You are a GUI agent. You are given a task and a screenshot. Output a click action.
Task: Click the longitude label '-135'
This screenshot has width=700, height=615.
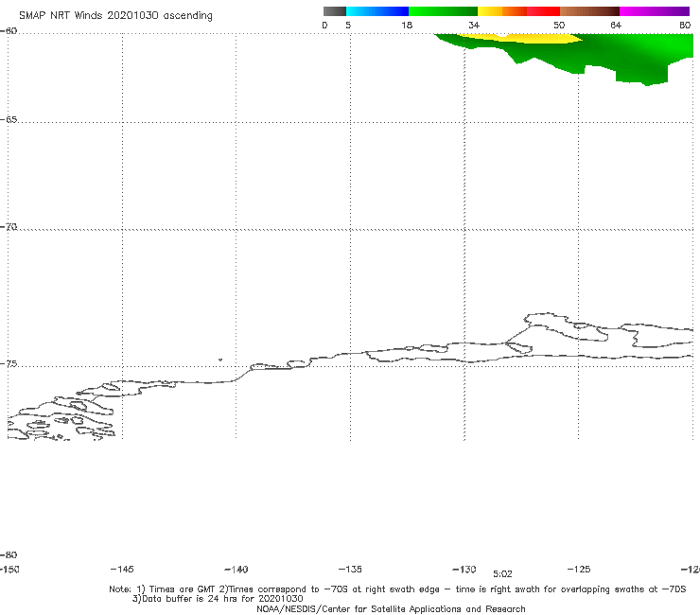[x=350, y=569]
